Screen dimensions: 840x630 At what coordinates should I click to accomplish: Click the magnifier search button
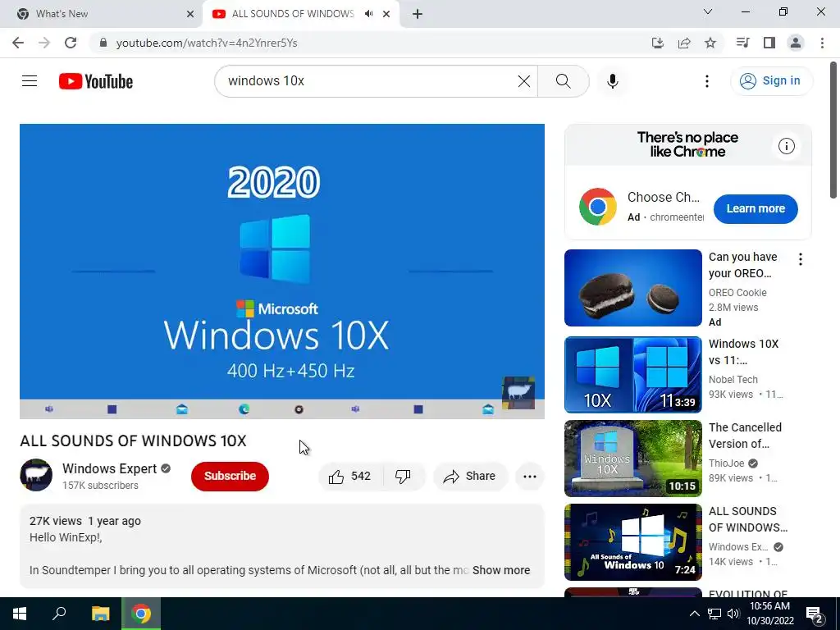coord(563,81)
